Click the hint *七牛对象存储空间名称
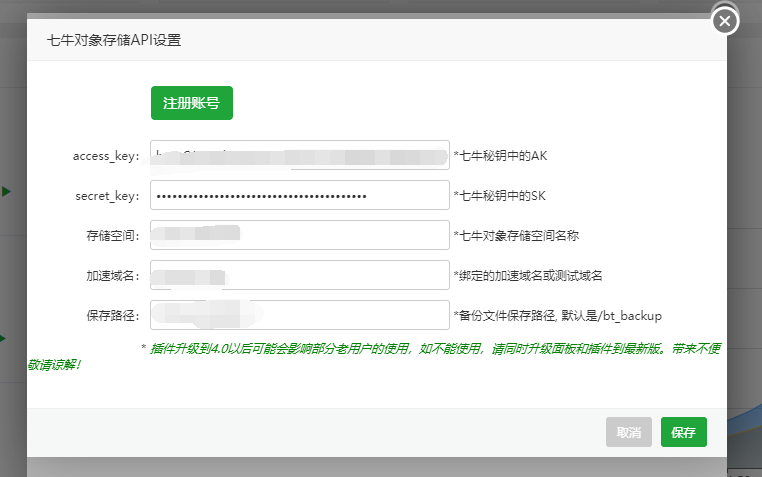 pyautogui.click(x=516, y=236)
